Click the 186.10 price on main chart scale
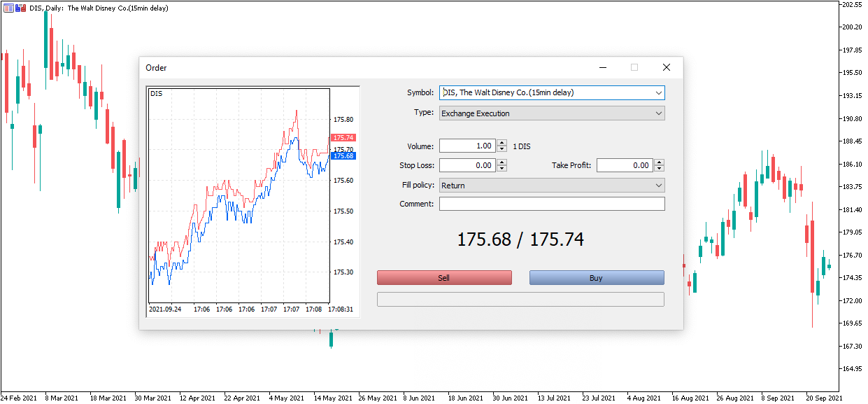Viewport: 868px width, 404px height. (x=852, y=164)
